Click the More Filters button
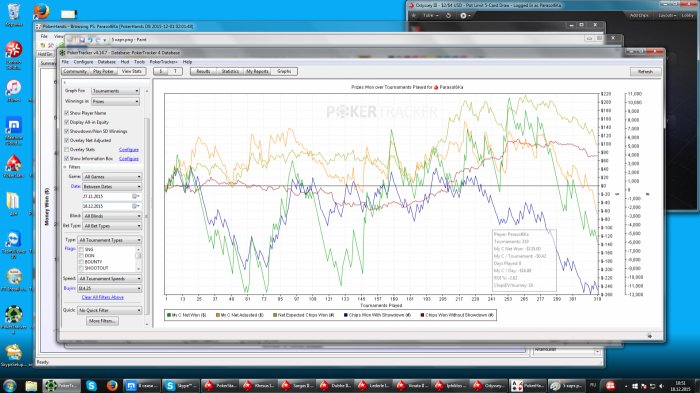The height and width of the screenshot is (393, 700). pos(102,321)
